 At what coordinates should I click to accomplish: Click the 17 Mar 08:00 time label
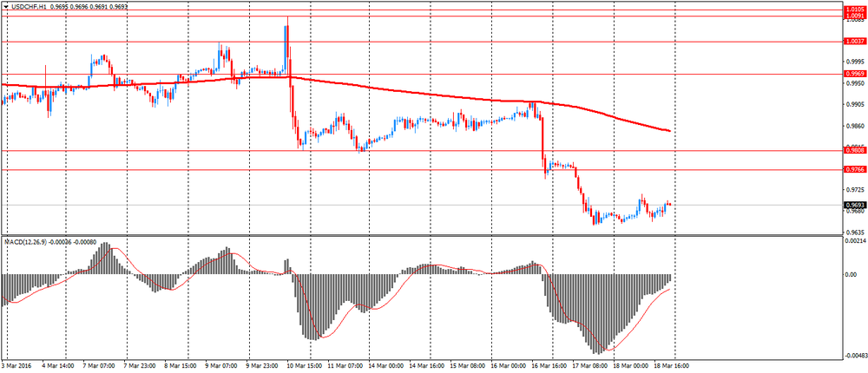point(589,366)
